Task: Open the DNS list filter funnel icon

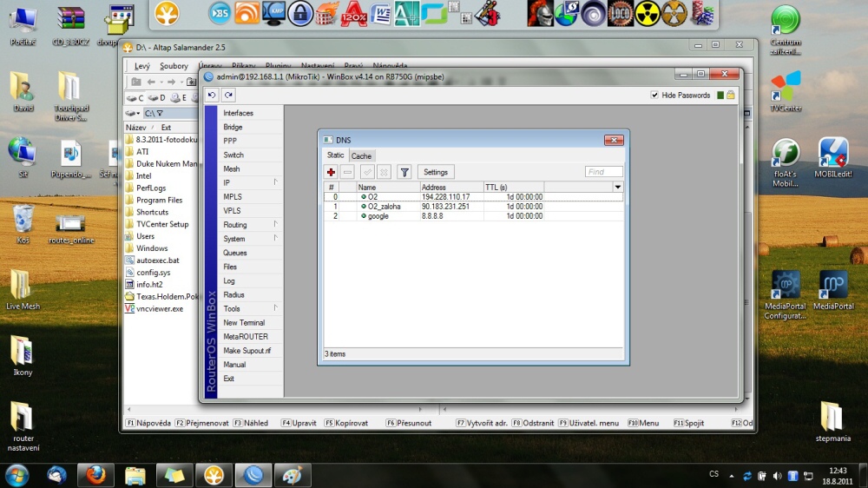Action: [x=404, y=172]
